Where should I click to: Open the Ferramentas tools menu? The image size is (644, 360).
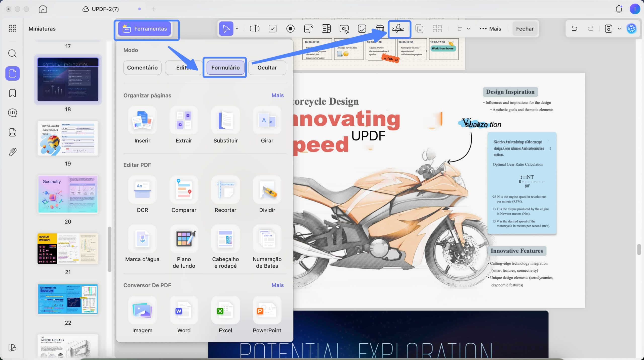pyautogui.click(x=144, y=29)
